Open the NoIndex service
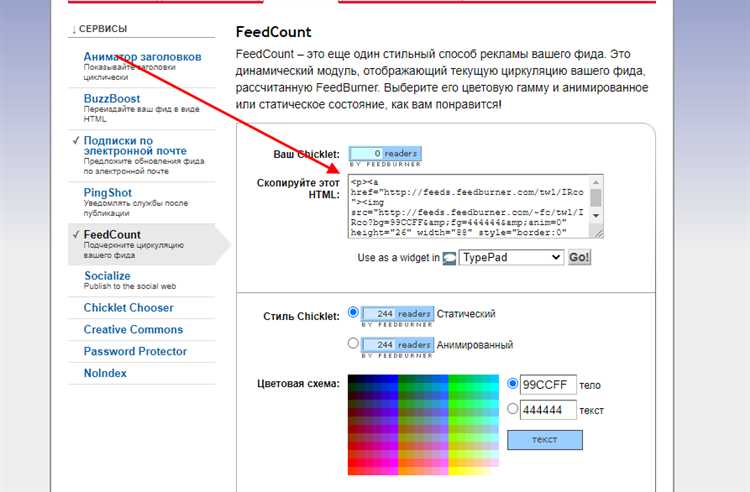This screenshot has height=492, width=750. [105, 373]
